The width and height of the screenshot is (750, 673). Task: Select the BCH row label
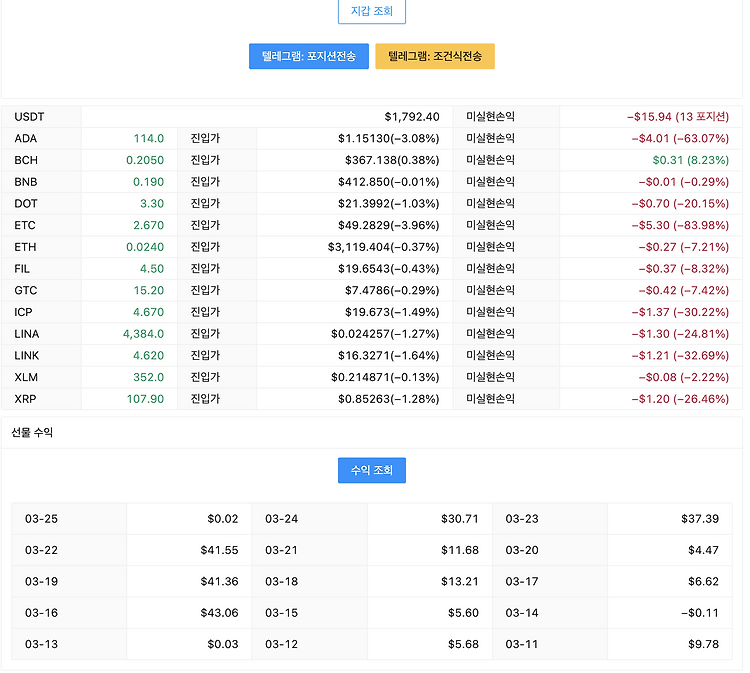click(26, 160)
